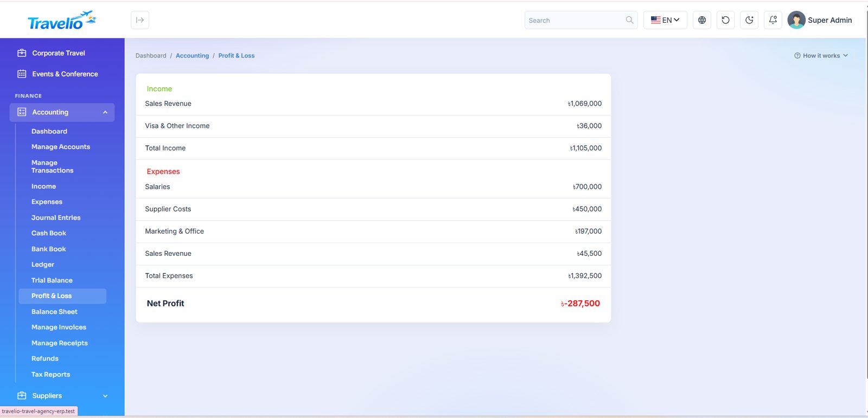Click the Marketing & Office label

(175, 231)
